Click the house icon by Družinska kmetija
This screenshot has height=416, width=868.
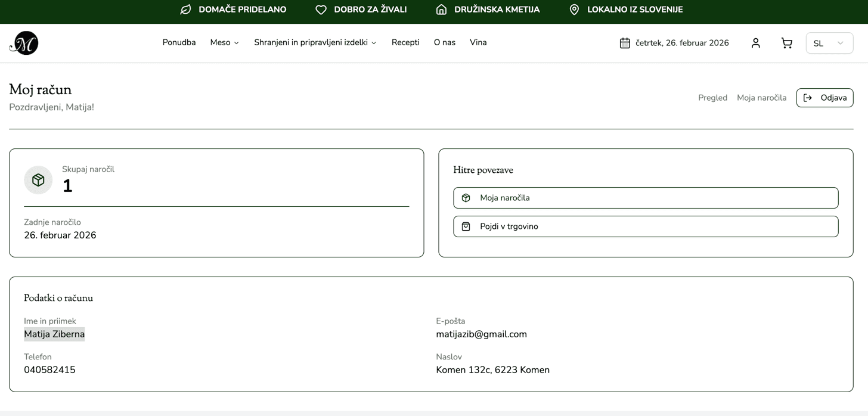pyautogui.click(x=441, y=10)
